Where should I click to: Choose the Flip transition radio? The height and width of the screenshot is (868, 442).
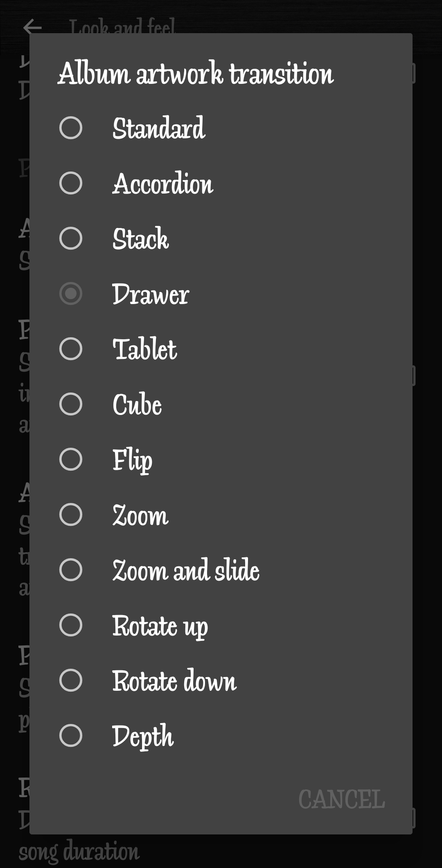71,460
